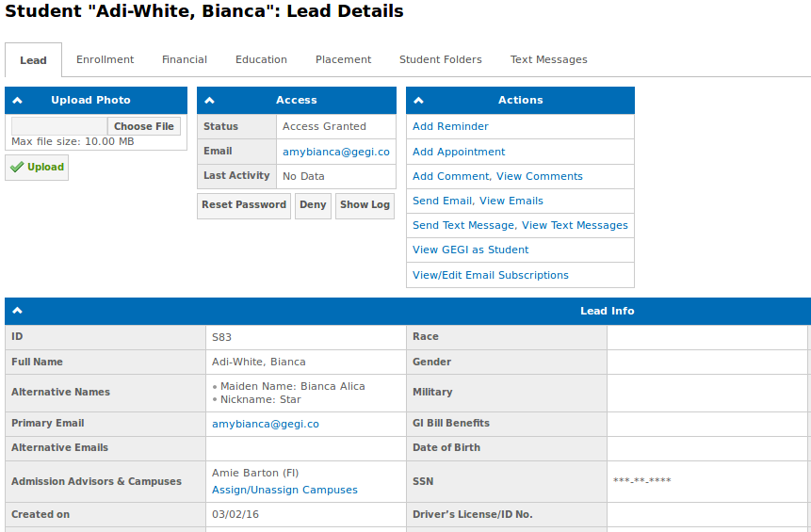The height and width of the screenshot is (532, 811).
Task: Switch to the Education tab
Action: [x=261, y=59]
